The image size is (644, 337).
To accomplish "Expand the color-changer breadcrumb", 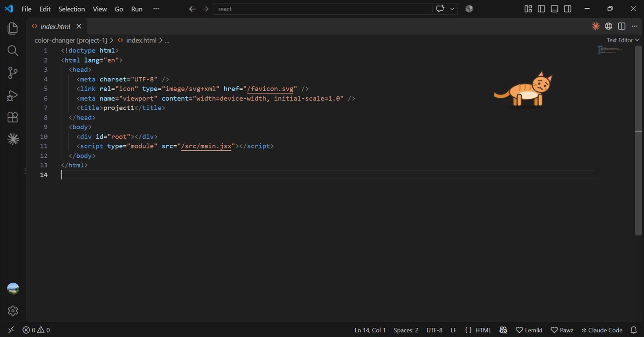I will 70,40.
